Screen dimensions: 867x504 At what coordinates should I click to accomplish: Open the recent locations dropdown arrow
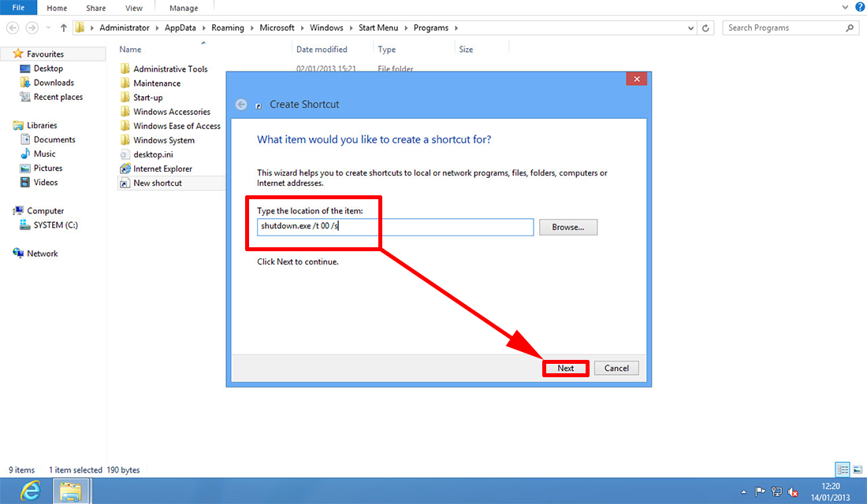pos(49,28)
